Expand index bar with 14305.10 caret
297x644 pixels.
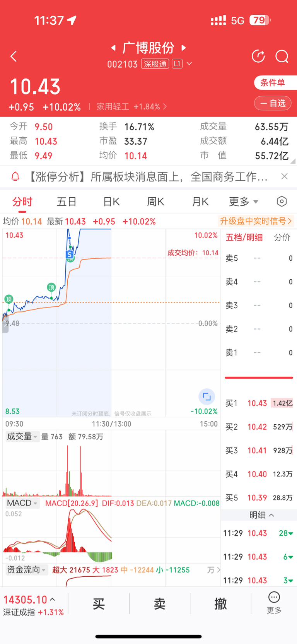pyautogui.click(x=53, y=600)
